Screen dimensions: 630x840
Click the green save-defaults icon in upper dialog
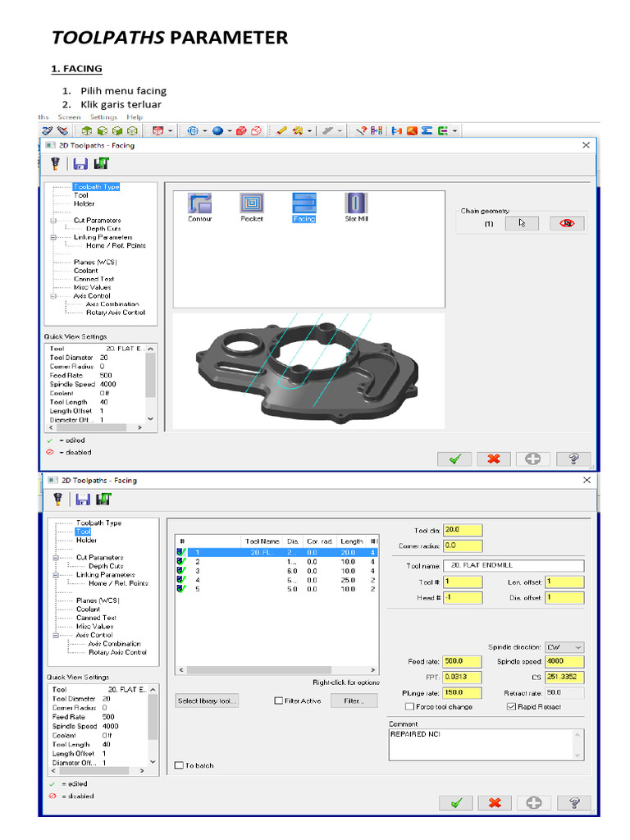(101, 163)
